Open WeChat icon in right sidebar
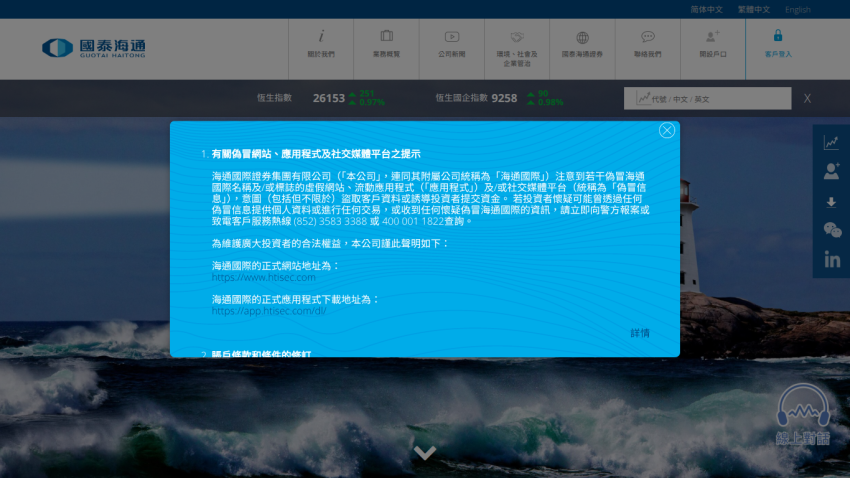This screenshot has height=478, width=850. tap(832, 230)
